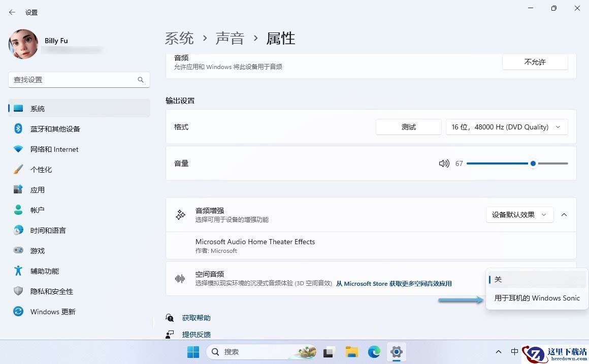Click the 空间音频 waveform icon

[180, 279]
